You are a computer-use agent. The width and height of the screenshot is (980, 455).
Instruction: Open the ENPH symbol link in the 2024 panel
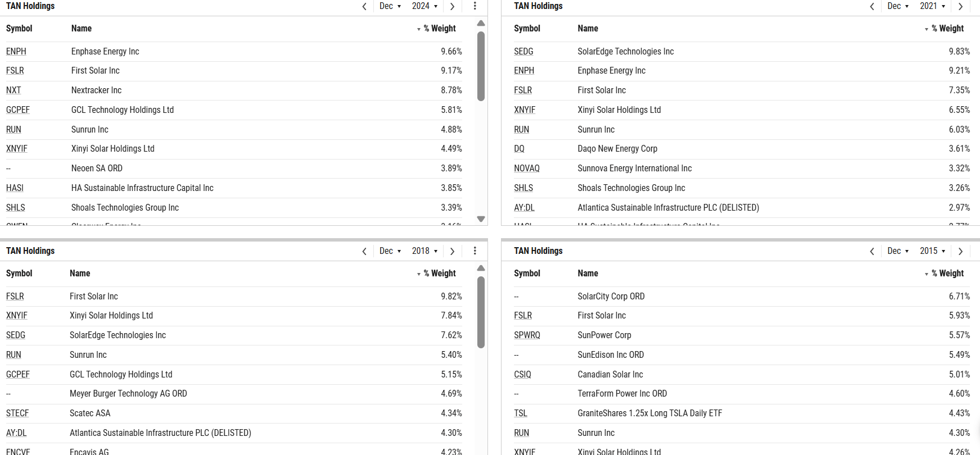(x=16, y=52)
